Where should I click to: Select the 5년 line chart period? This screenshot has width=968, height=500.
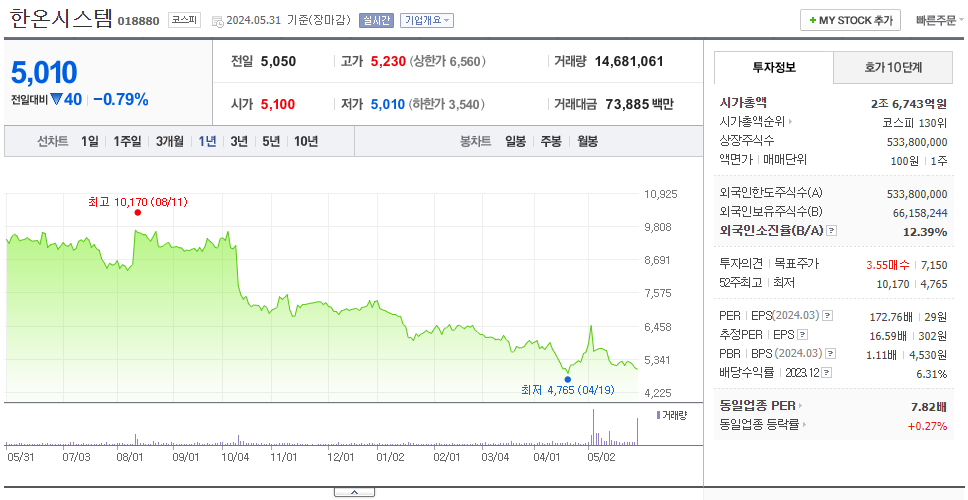pyautogui.click(x=271, y=141)
